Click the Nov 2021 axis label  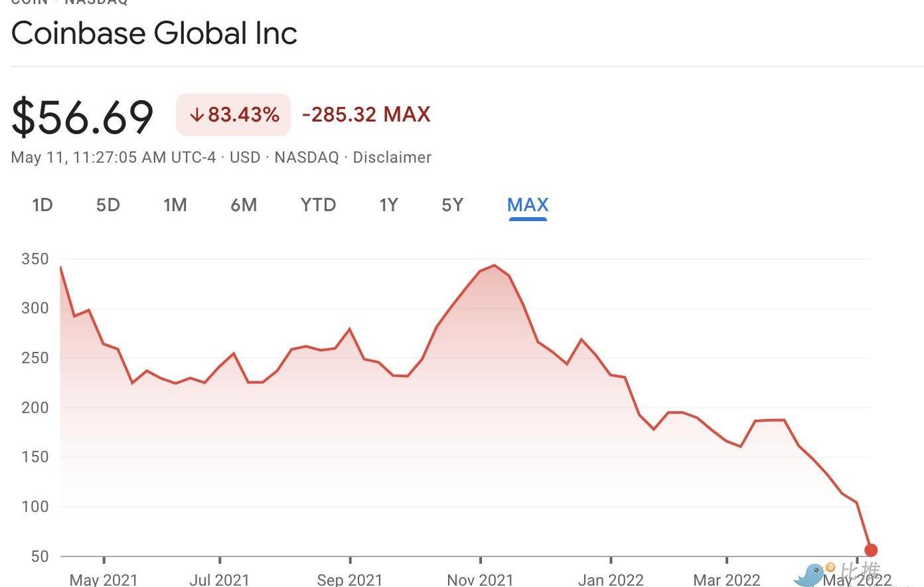point(480,580)
